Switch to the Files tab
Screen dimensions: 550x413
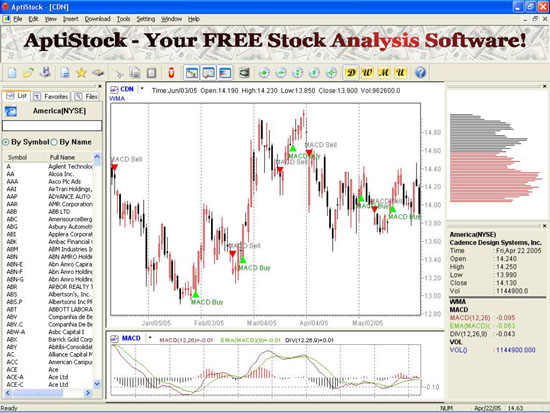click(87, 96)
